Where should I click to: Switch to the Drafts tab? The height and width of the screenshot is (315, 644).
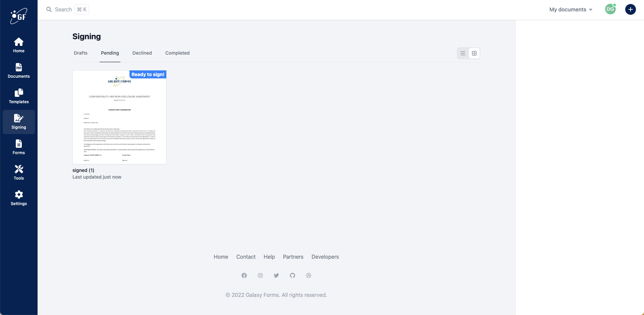point(80,53)
